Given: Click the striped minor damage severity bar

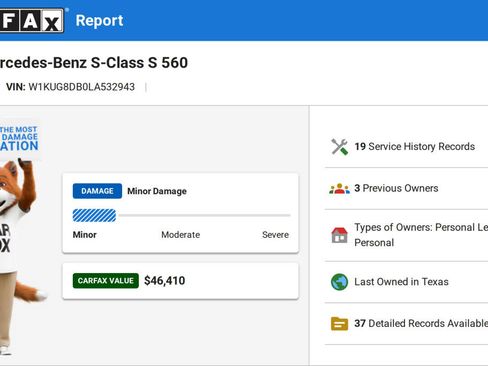Looking at the screenshot, I should coord(94,216).
